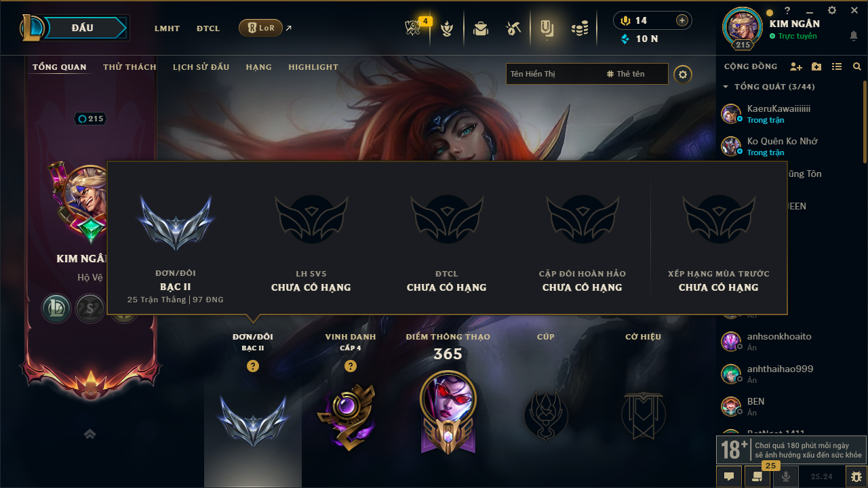This screenshot has height=488, width=868.
Task: Toggle the microphone mute button
Action: [x=786, y=476]
